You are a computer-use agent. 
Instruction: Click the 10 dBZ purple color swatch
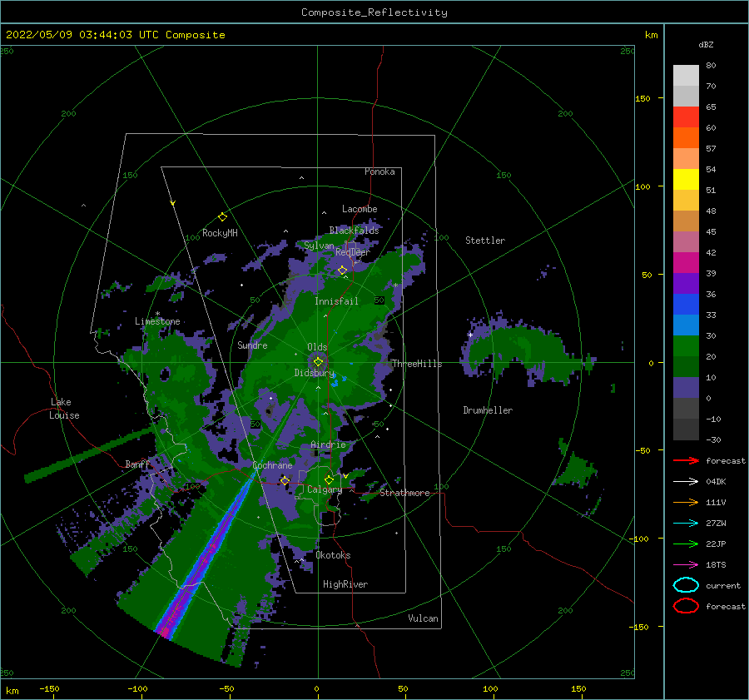point(686,387)
